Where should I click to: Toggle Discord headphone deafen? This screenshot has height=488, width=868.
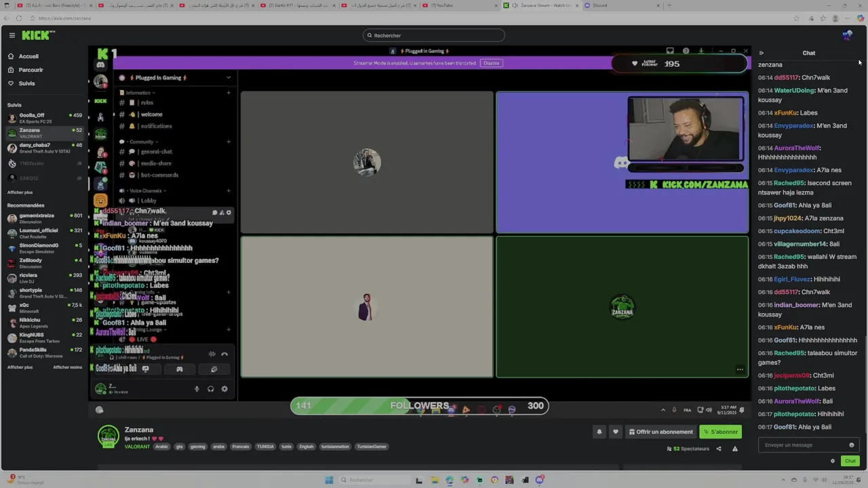(x=211, y=389)
